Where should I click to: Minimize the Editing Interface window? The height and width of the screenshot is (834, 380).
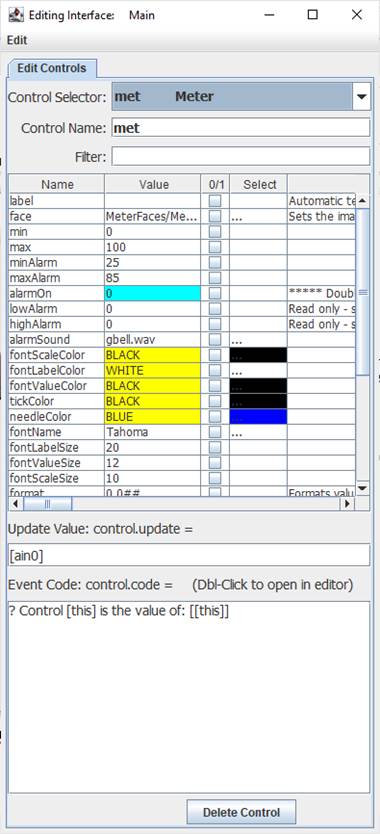pyautogui.click(x=270, y=15)
